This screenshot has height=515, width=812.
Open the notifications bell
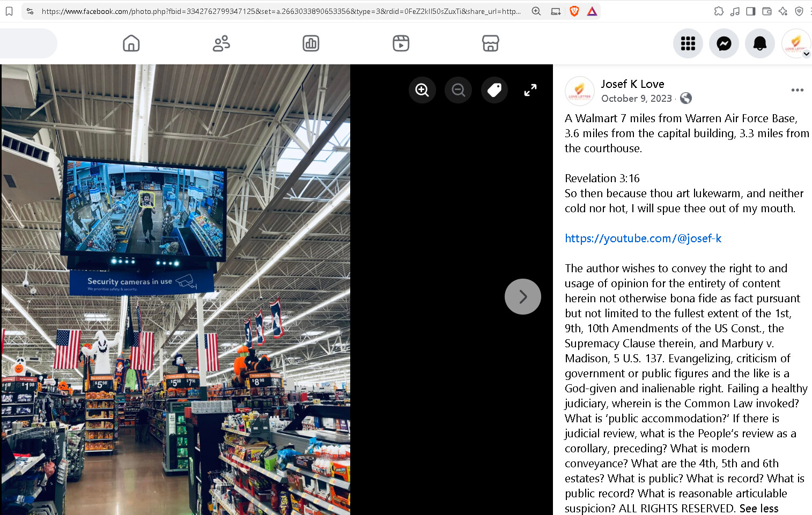760,43
